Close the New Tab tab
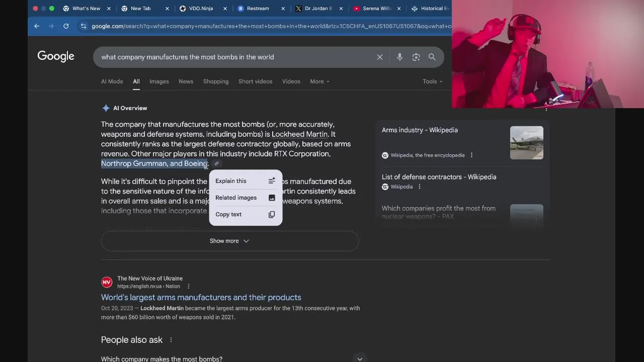Screen dimensions: 644x362 tap(167, 9)
